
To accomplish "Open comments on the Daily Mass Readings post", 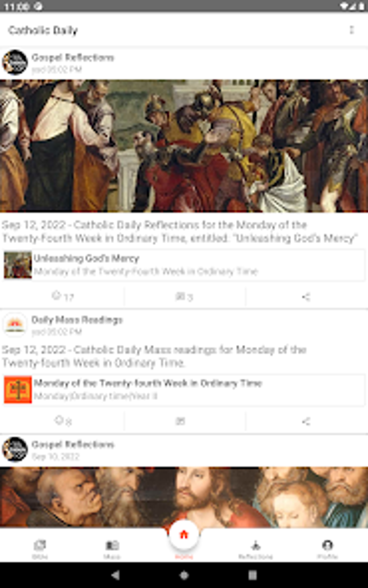I will [x=180, y=421].
